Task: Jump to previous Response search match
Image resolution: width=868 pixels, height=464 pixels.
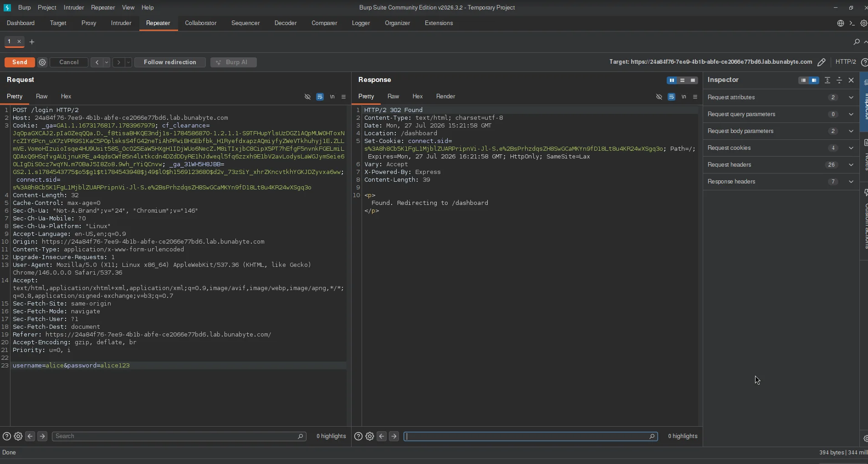Action: pos(382,436)
